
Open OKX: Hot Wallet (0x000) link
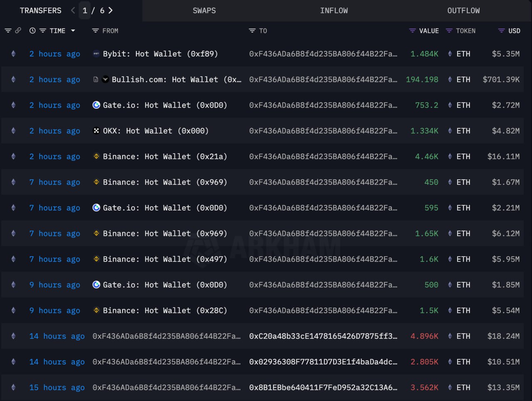tap(156, 131)
